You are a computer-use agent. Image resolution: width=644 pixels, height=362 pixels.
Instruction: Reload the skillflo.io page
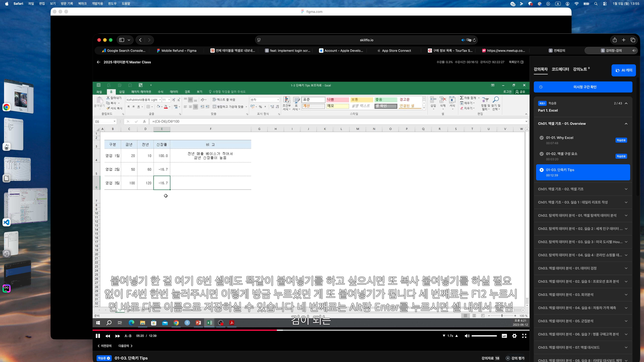(x=474, y=40)
